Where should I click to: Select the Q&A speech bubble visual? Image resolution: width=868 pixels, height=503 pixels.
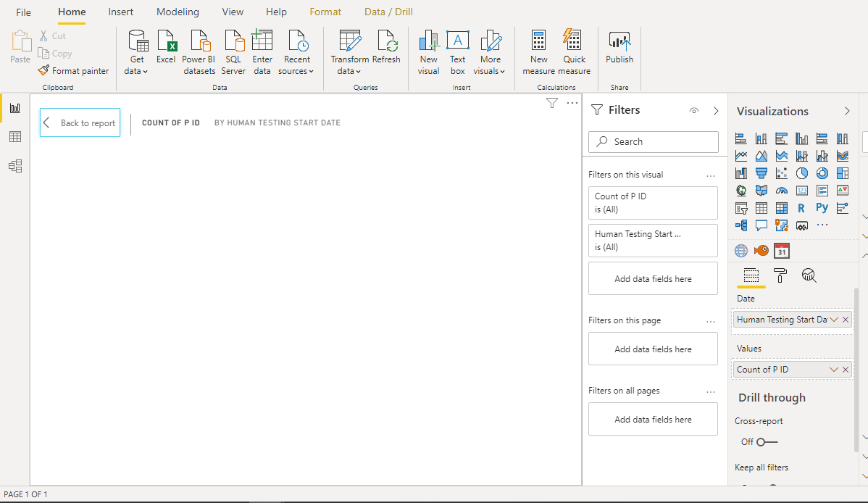pyautogui.click(x=761, y=225)
